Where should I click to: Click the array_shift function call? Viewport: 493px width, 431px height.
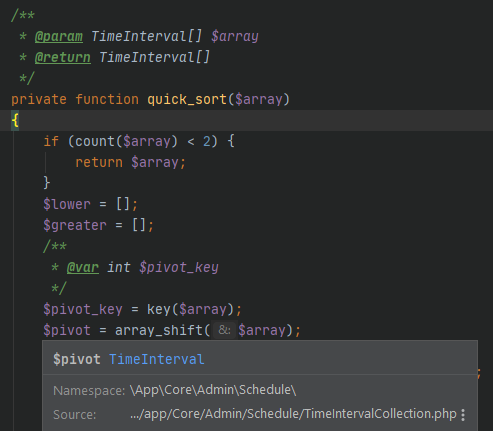click(x=159, y=330)
